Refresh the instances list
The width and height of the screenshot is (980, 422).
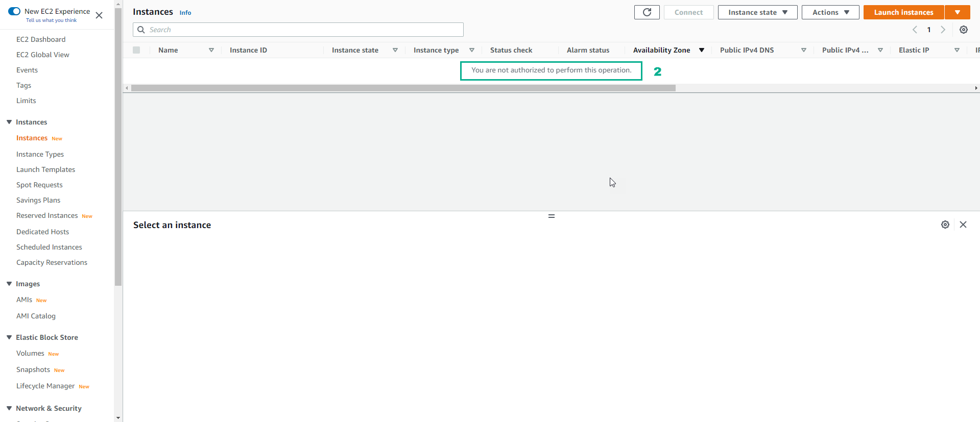pyautogui.click(x=647, y=12)
